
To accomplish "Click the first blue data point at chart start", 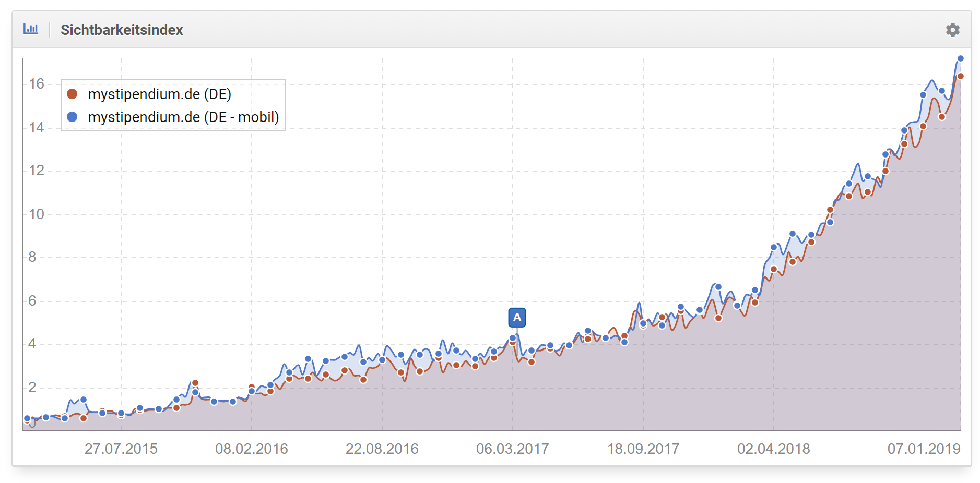I will (x=27, y=418).
